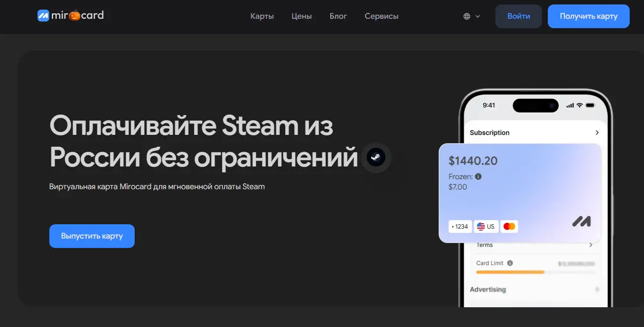Click the phone's Wi-Fi status icon
Image resolution: width=644 pixels, height=327 pixels.
(580, 105)
